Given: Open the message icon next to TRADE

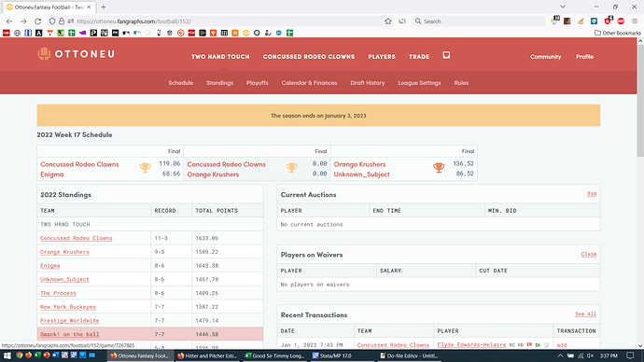Looking at the screenshot, I should tap(446, 55).
